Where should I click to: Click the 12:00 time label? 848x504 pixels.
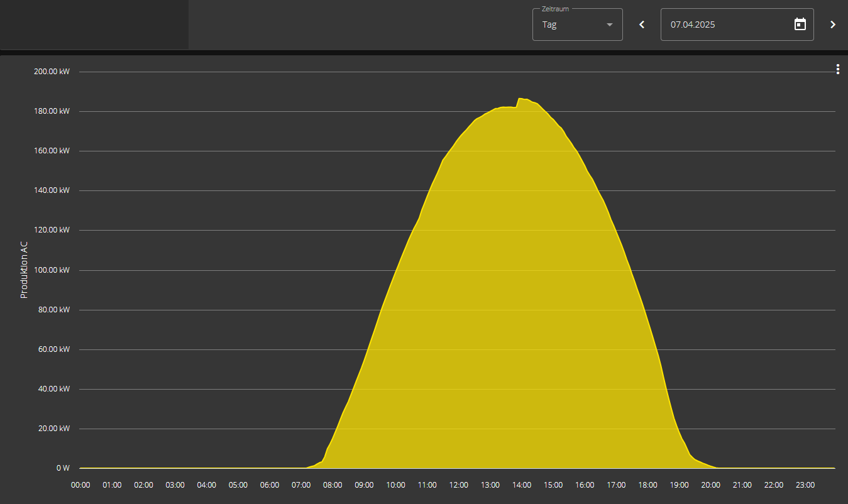(x=458, y=485)
